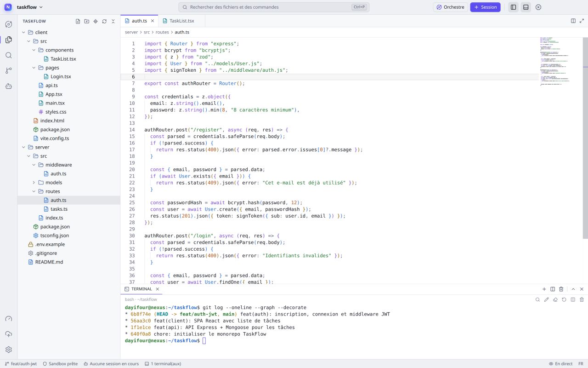The height and width of the screenshot is (368, 588).
Task: Open the gauge performance icon in the sidebar
Action: (x=8, y=319)
